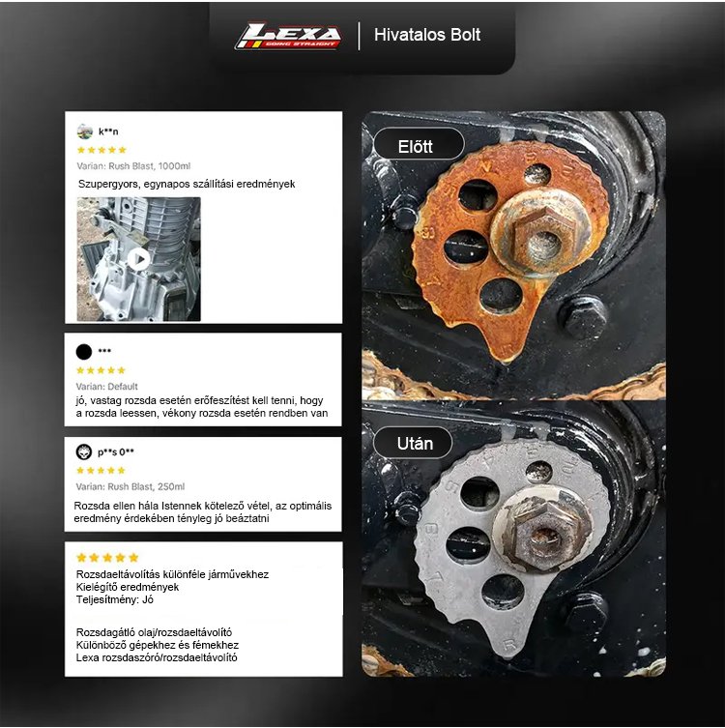The image size is (725, 728).
Task: Click the Lexa rozsdaszóró/rozsdaeltávolító line
Action: [x=157, y=657]
